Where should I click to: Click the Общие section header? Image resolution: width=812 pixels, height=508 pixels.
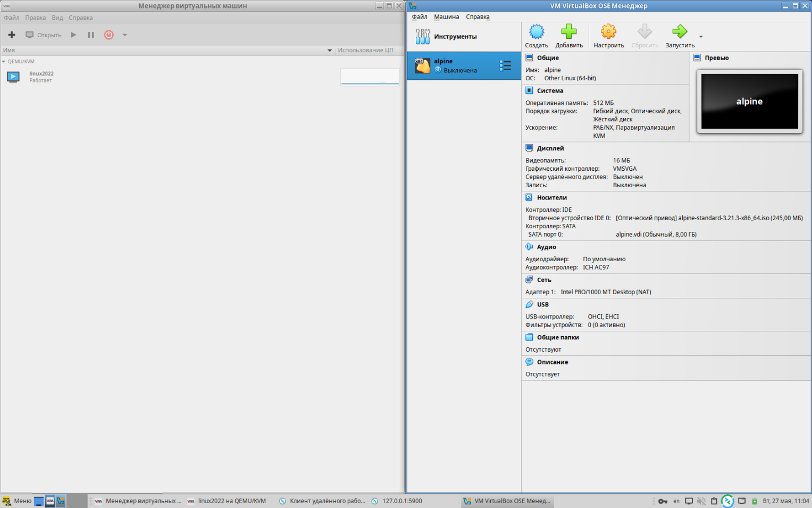(548, 58)
